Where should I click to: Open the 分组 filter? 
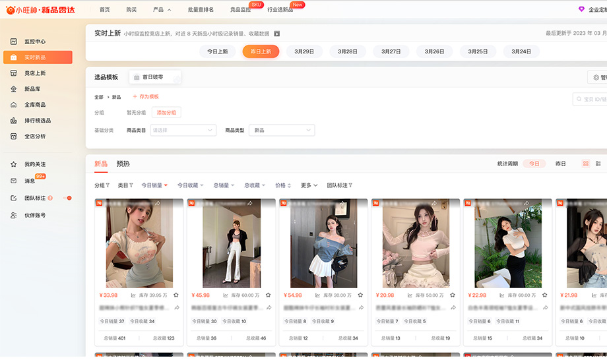[x=102, y=185]
